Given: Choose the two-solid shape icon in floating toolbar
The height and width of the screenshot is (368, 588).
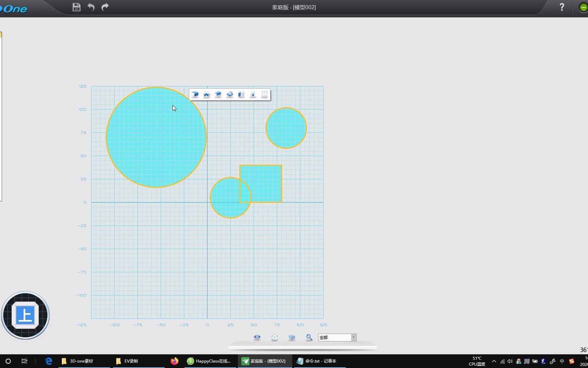Looking at the screenshot, I should (241, 94).
